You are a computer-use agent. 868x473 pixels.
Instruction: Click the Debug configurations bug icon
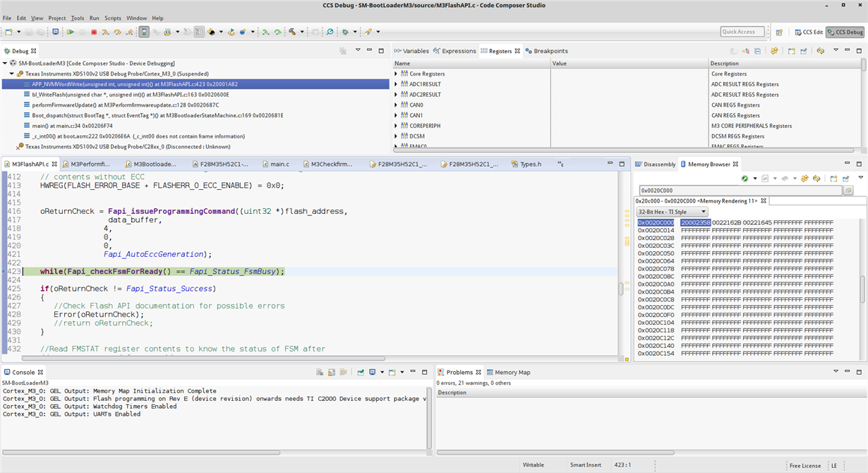coord(344,32)
